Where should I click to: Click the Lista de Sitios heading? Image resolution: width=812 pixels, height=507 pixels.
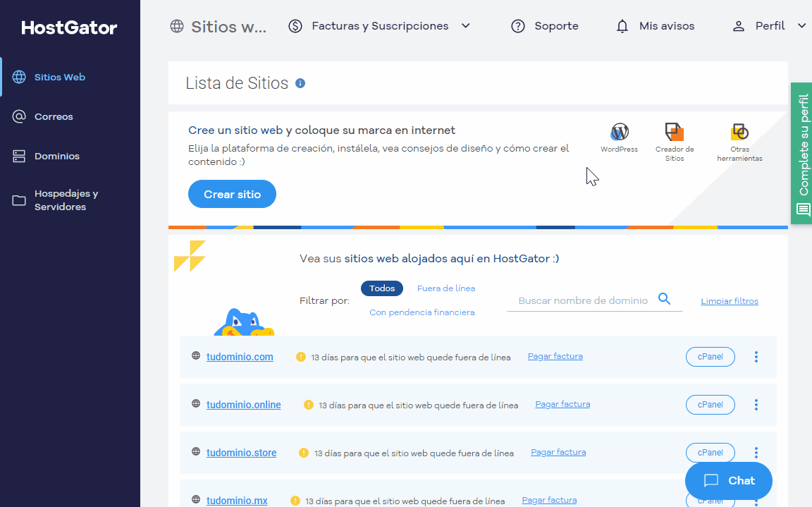click(237, 83)
